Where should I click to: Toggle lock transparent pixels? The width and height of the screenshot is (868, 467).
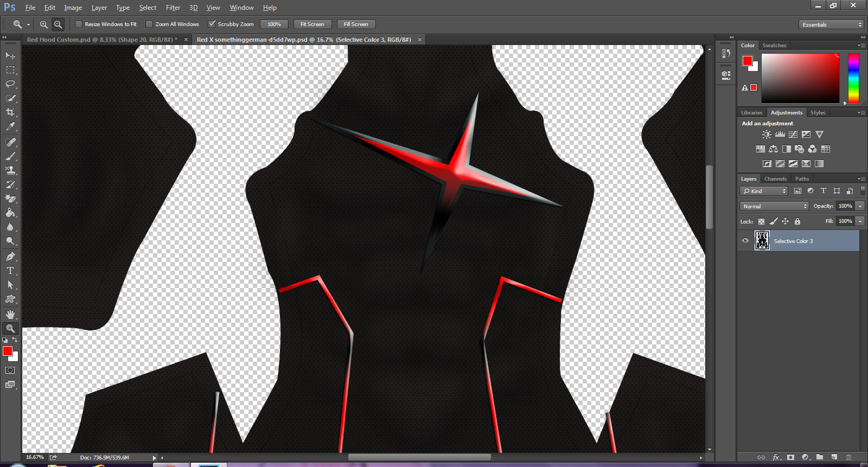pos(761,221)
